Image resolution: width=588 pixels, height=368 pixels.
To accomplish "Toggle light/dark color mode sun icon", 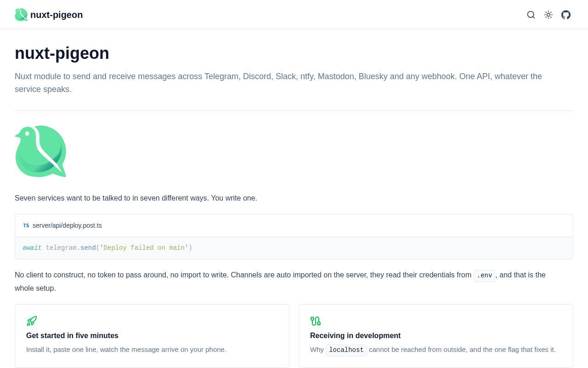I will (x=548, y=15).
